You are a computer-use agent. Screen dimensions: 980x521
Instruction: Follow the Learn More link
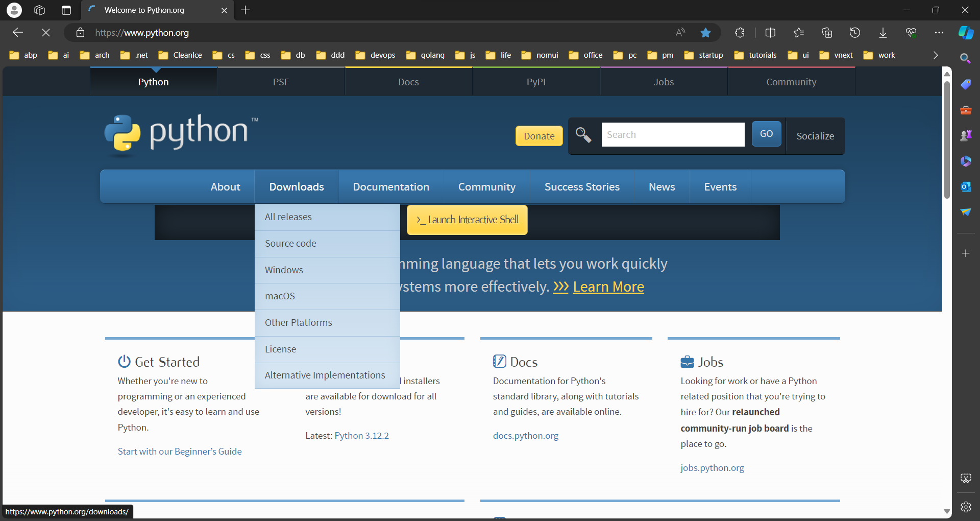(x=608, y=287)
